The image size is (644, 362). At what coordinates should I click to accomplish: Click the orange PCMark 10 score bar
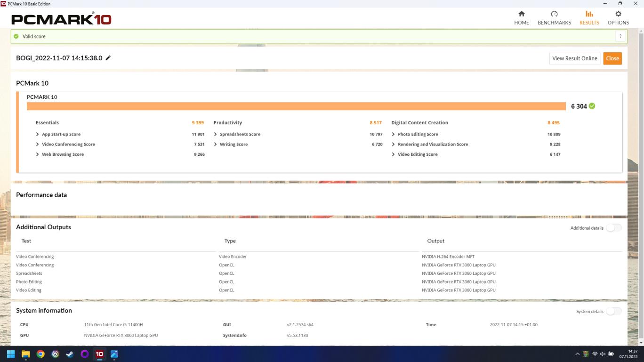click(296, 106)
